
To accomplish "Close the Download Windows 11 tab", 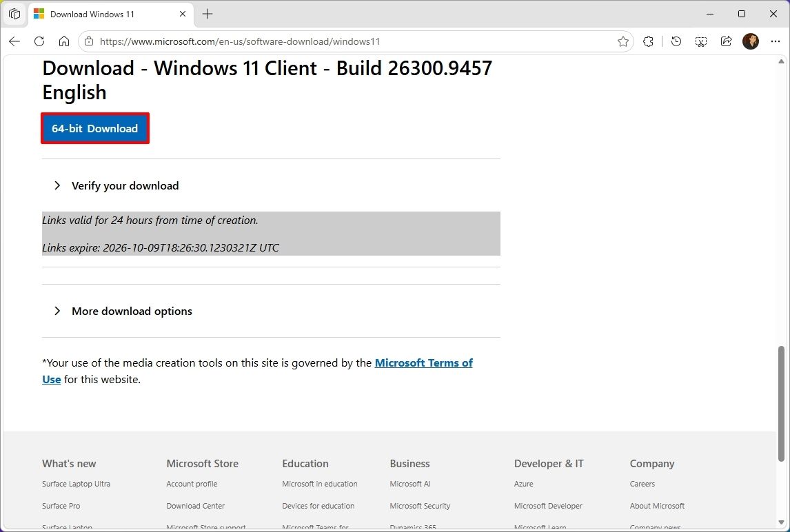I will 183,14.
